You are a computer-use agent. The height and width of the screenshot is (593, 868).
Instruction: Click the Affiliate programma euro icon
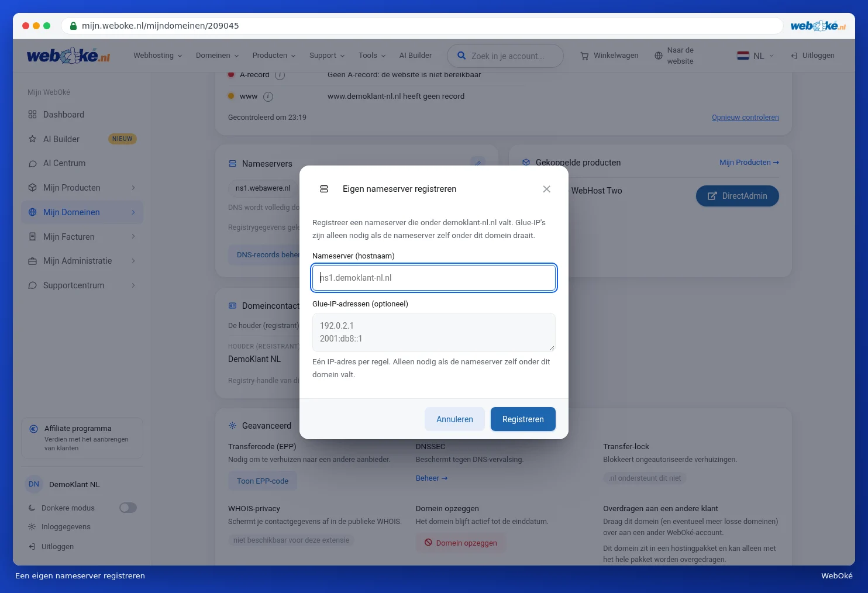click(x=34, y=429)
